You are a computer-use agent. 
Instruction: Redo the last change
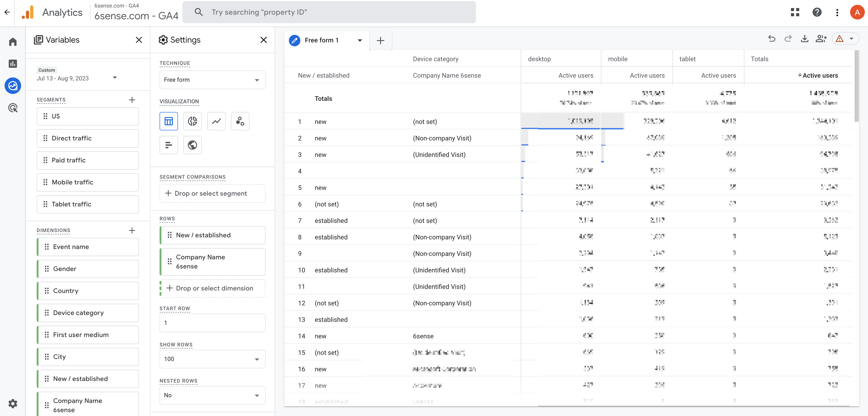click(788, 39)
